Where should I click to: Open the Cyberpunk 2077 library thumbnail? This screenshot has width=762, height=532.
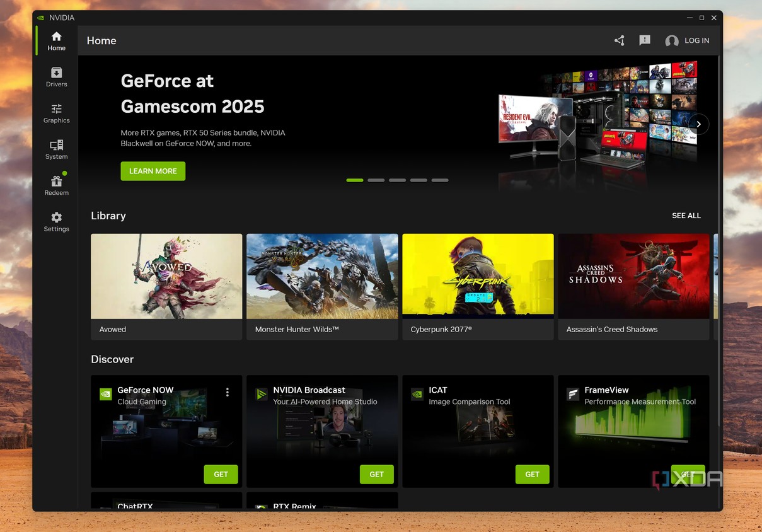(477, 275)
